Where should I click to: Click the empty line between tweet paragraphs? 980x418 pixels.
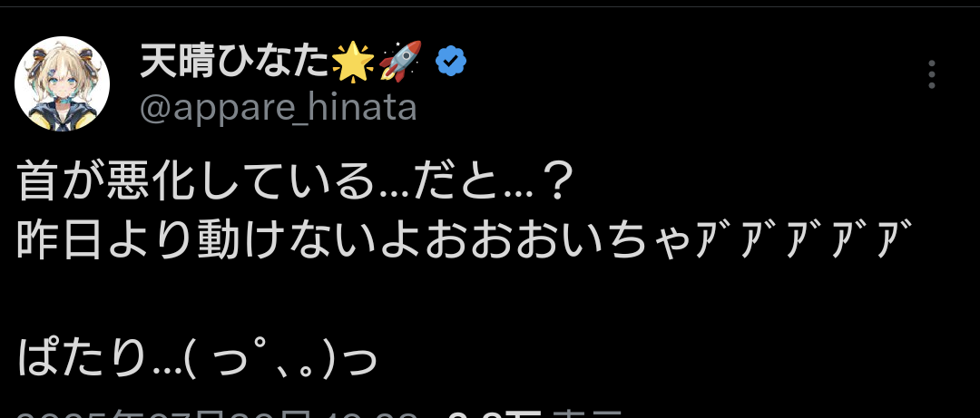pos(464,300)
